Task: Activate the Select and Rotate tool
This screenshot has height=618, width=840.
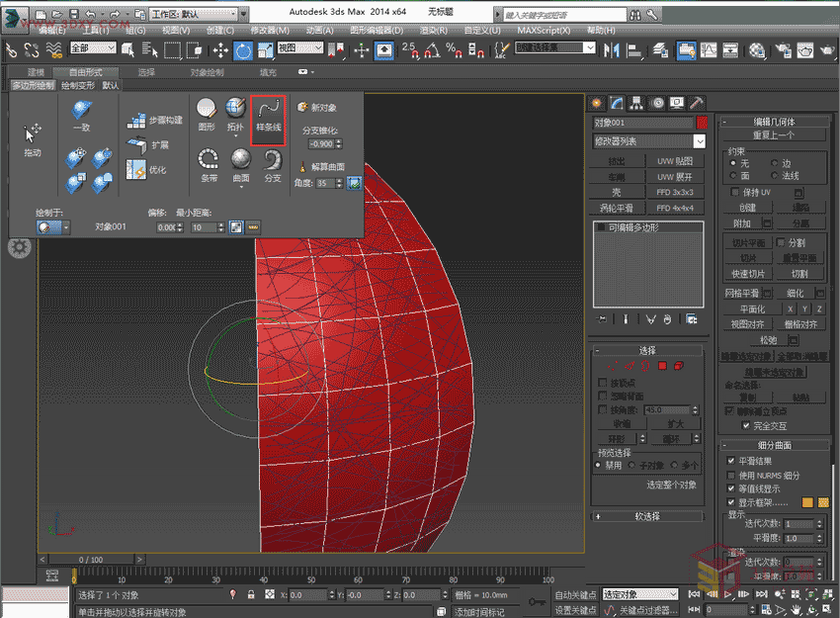Action: [242, 50]
